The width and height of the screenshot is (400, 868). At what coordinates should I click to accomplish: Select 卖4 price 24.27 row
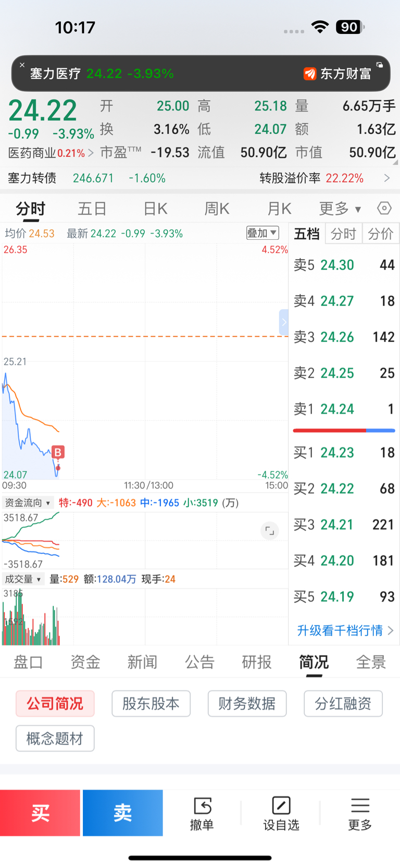344,301
